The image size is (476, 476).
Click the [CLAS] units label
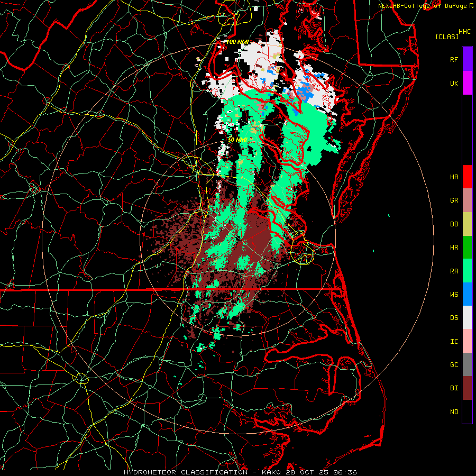(x=447, y=36)
